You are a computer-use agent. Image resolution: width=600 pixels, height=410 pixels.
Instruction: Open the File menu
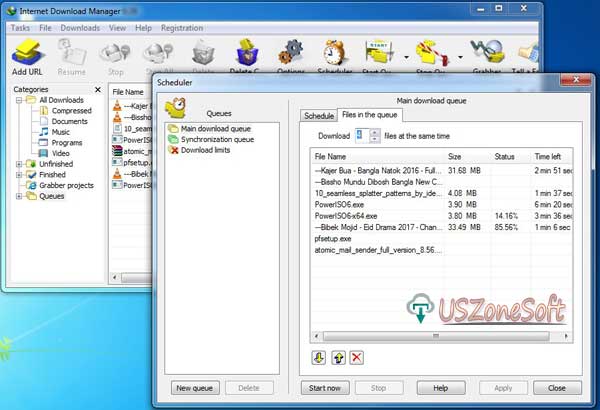tap(45, 28)
